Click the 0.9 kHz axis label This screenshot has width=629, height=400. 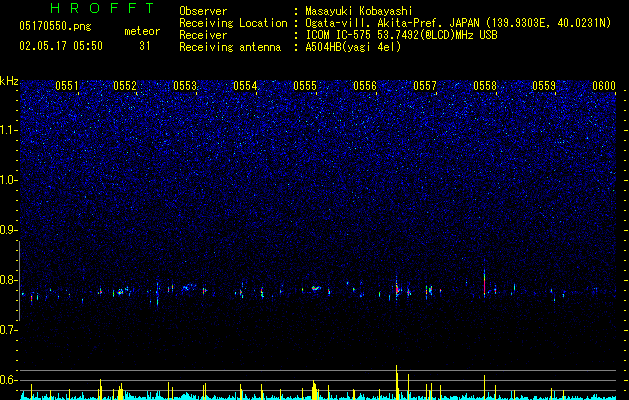tap(8, 230)
